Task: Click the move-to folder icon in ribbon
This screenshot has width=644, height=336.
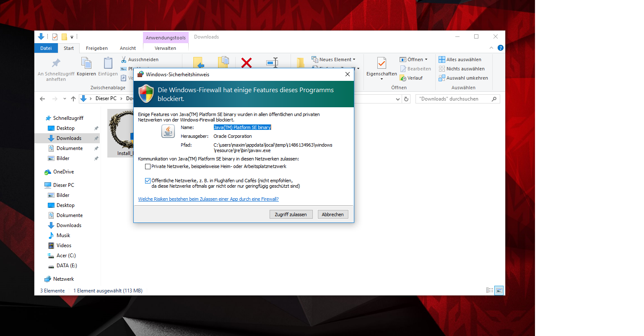Action: coord(199,63)
